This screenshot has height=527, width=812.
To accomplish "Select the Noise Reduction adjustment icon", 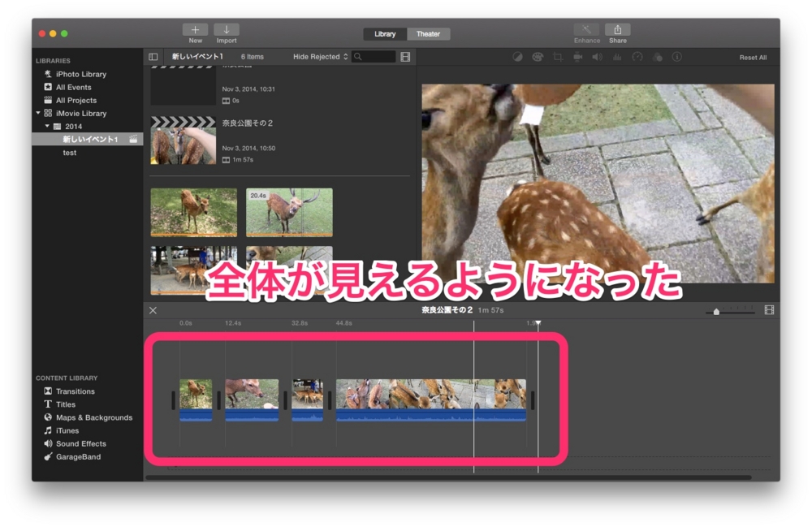I will 617,57.
